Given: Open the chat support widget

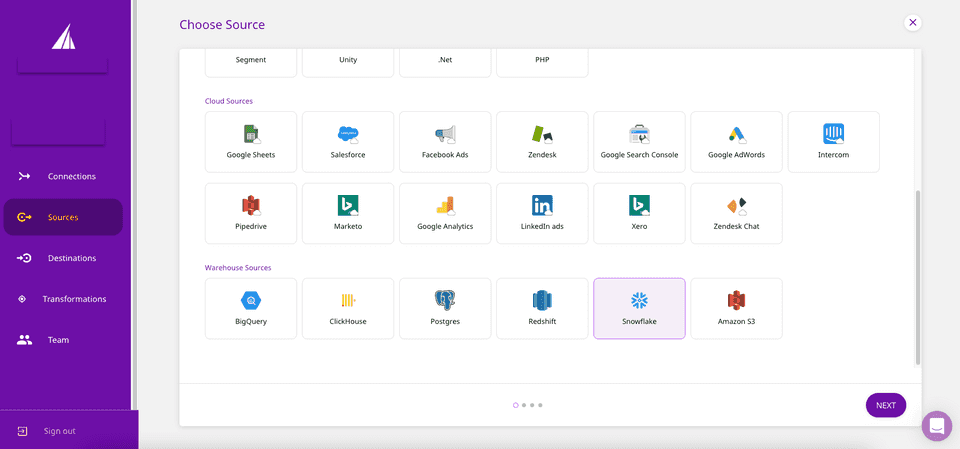Looking at the screenshot, I should click(937, 426).
